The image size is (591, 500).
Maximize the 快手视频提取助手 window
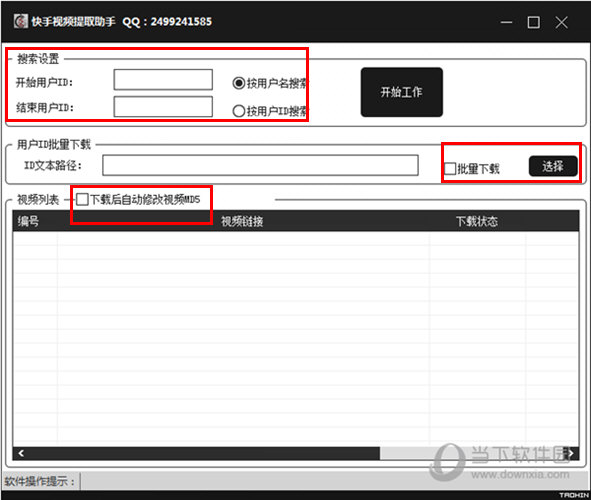click(x=533, y=22)
